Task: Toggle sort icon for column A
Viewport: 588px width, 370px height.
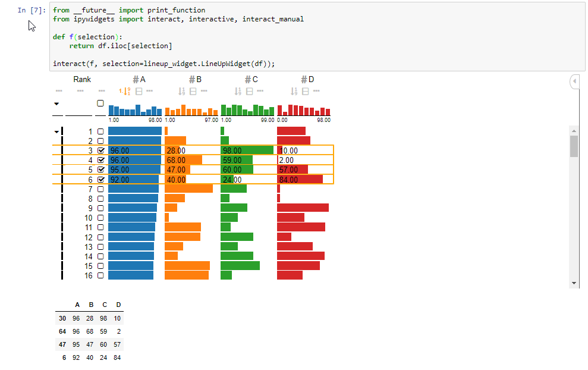Action: point(124,91)
